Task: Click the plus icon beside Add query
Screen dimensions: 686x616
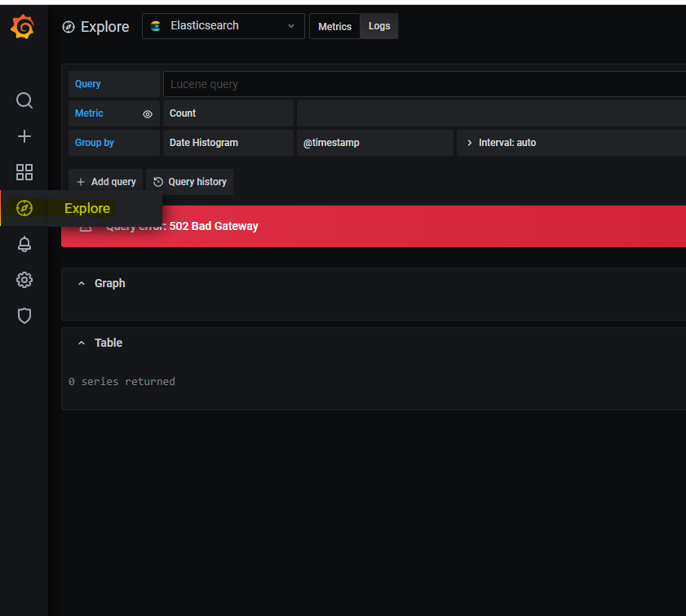Action: [81, 182]
